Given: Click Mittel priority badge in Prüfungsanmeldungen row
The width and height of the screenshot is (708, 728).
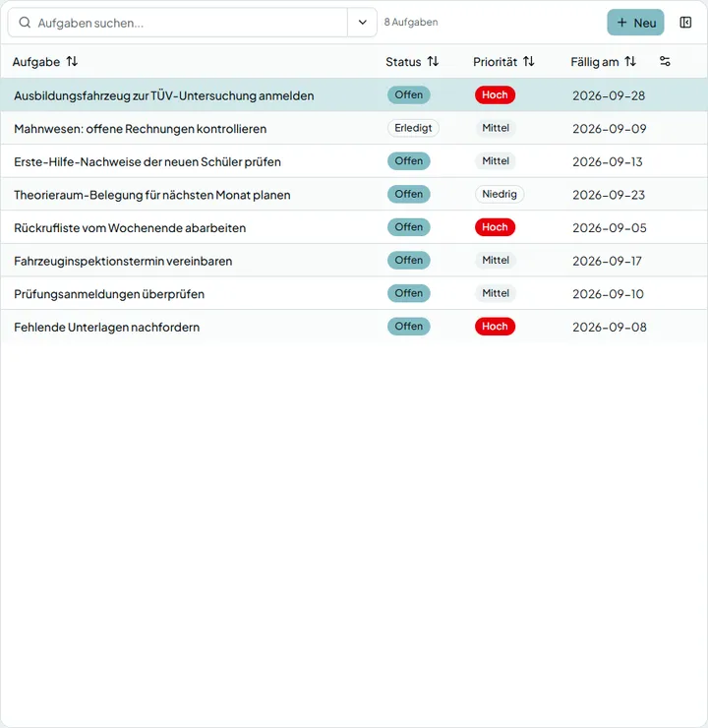Looking at the screenshot, I should coord(496,293).
